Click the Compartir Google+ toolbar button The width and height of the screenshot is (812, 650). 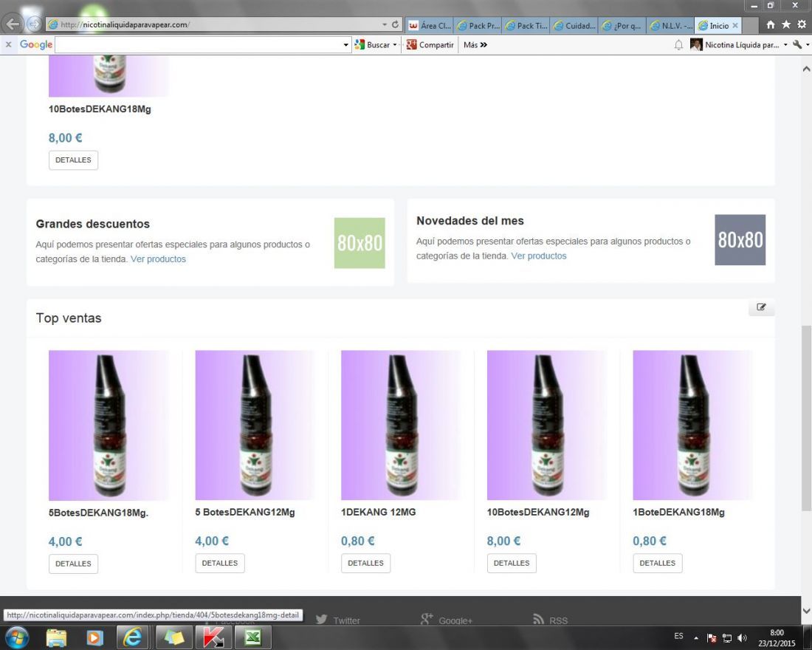430,45
